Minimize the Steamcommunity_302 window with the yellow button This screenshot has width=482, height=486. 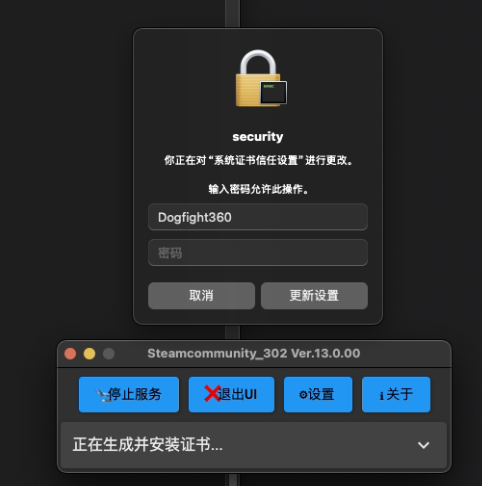pos(89,354)
